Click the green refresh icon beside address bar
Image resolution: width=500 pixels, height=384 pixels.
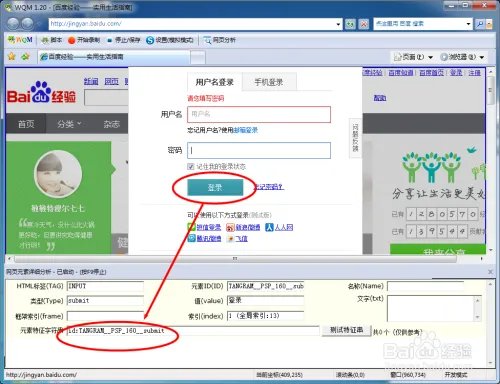tap(350, 24)
